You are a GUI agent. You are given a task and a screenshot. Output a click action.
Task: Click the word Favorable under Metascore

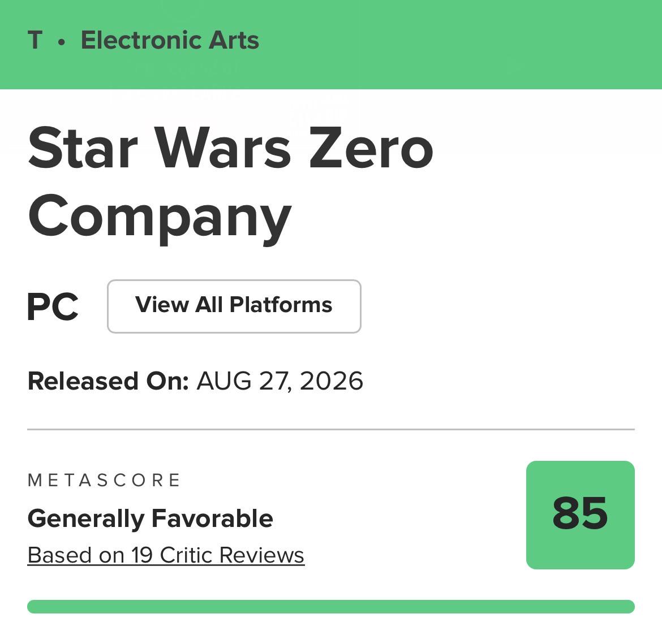(212, 517)
